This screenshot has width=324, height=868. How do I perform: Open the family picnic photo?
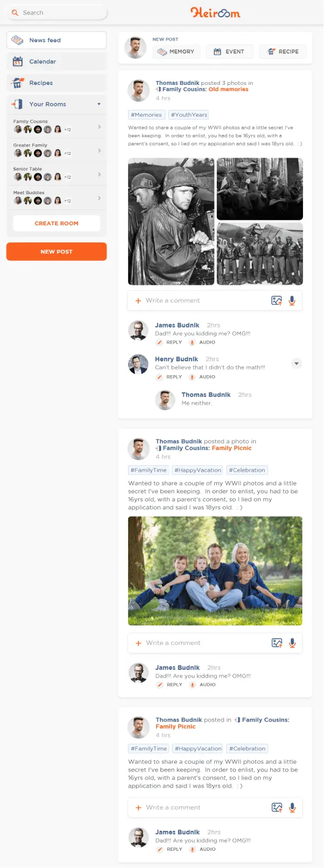[x=215, y=571]
